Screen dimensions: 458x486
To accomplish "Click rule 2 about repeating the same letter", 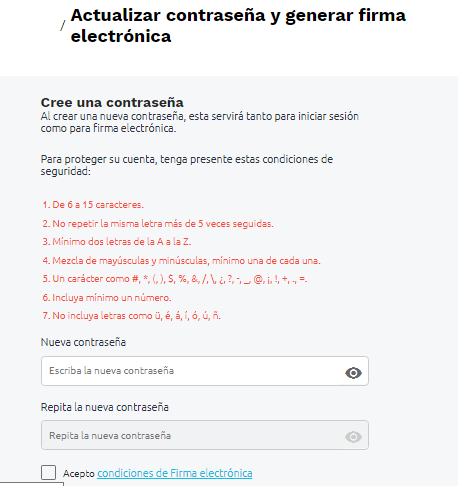I will tap(158, 224).
